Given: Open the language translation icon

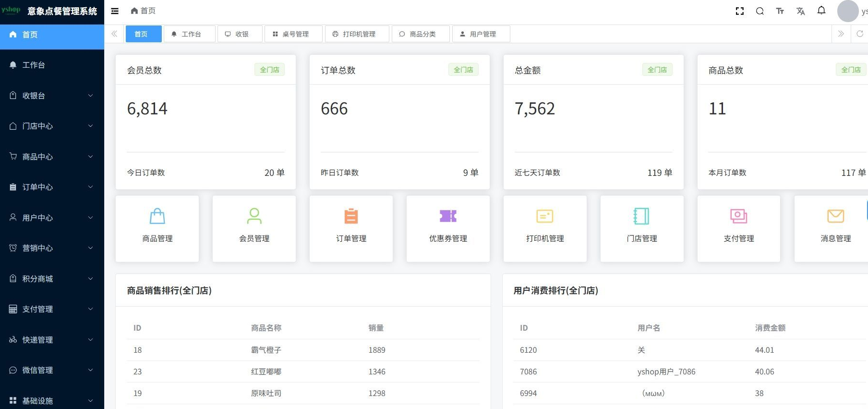Looking at the screenshot, I should coord(800,11).
